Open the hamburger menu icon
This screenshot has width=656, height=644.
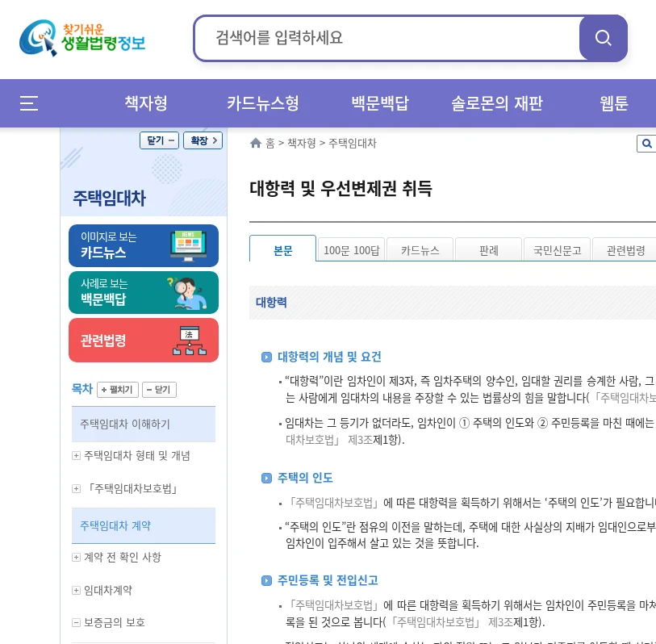click(29, 103)
